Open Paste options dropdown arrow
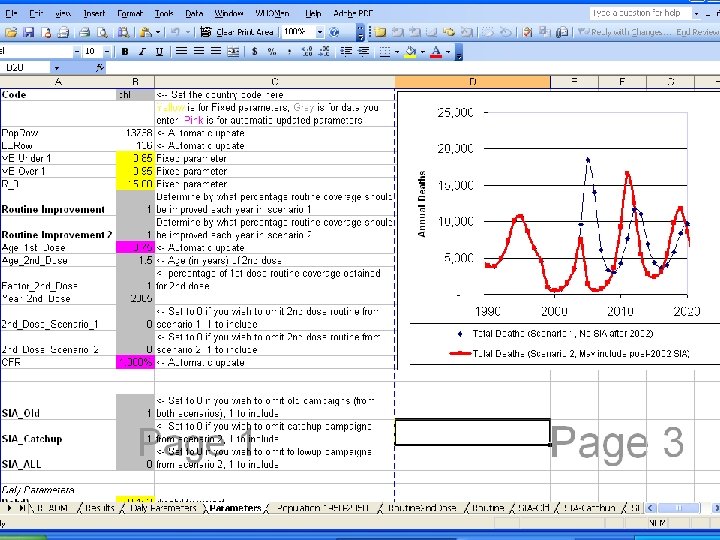The image size is (720, 540). 158,32
